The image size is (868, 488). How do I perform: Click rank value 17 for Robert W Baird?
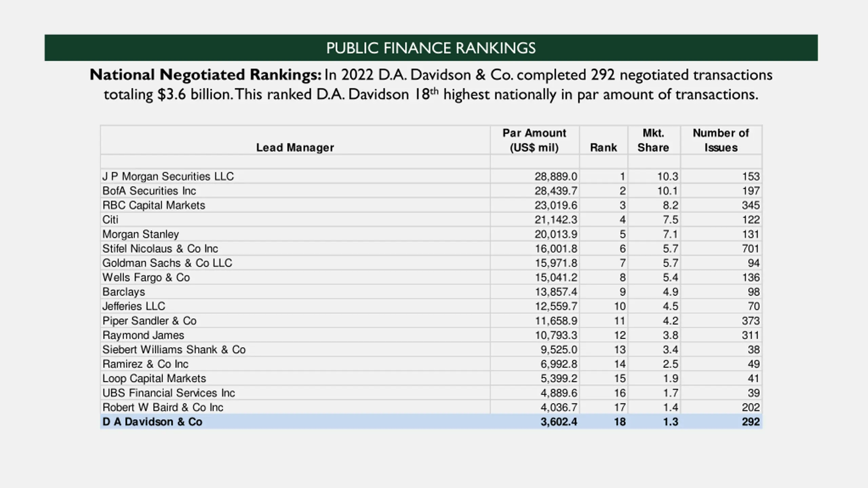(620, 407)
